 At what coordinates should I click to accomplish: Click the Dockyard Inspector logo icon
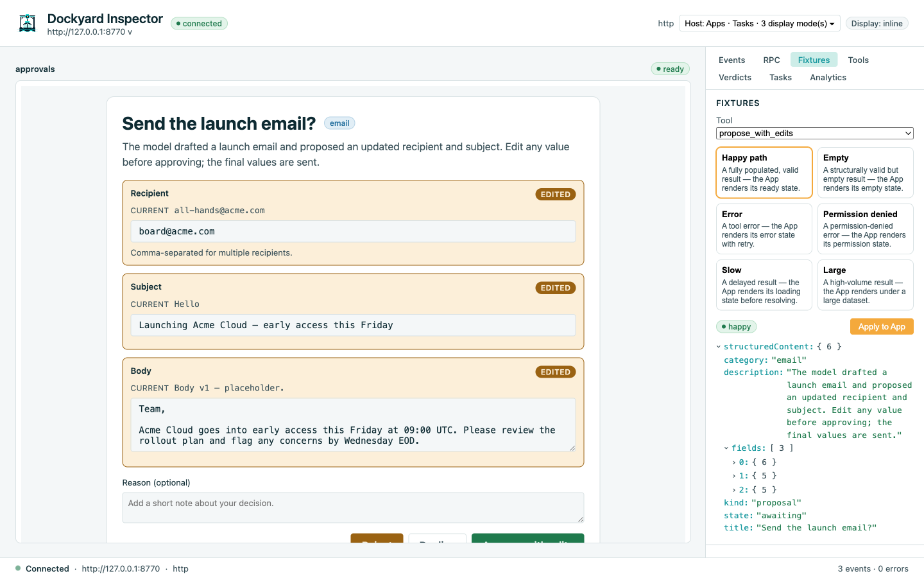coord(27,23)
